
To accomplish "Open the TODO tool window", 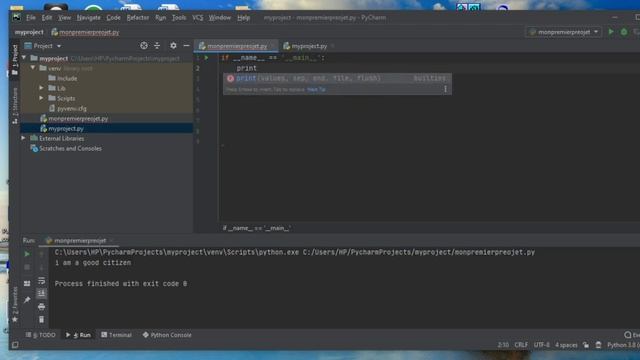I will (x=41, y=335).
